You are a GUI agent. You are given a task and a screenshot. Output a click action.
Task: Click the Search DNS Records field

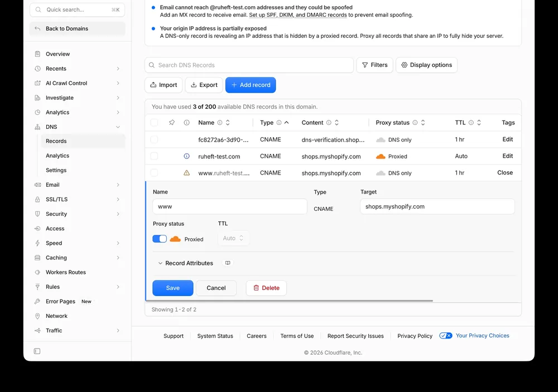pos(249,65)
